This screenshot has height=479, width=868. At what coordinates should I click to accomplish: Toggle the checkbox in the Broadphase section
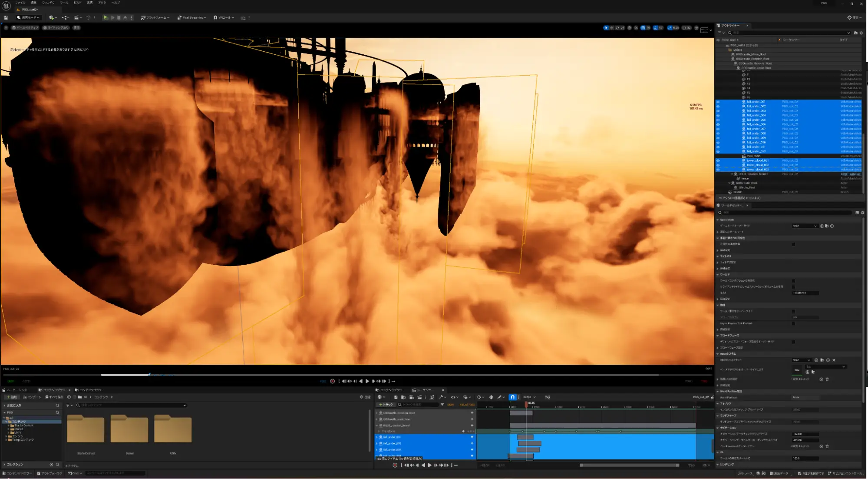click(x=793, y=342)
